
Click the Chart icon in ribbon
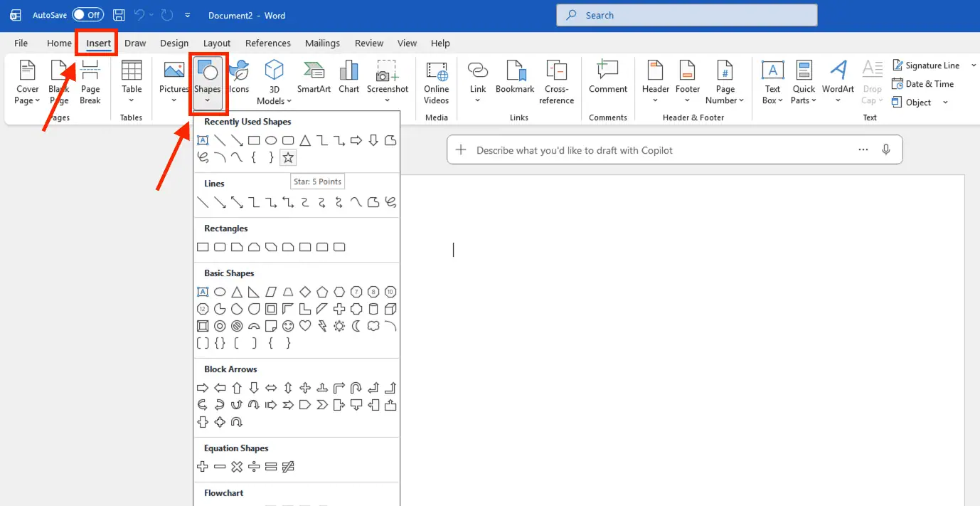pos(348,78)
